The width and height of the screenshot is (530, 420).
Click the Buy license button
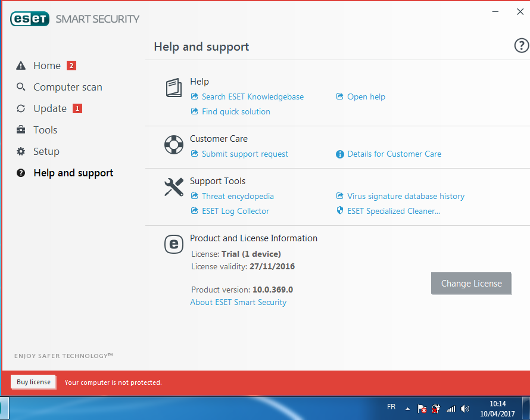[33, 382]
